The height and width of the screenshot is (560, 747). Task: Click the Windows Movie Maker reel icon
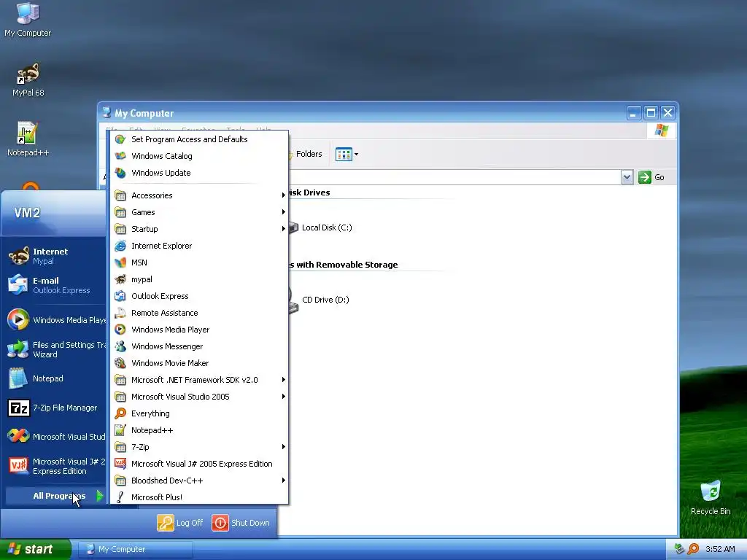pos(120,363)
